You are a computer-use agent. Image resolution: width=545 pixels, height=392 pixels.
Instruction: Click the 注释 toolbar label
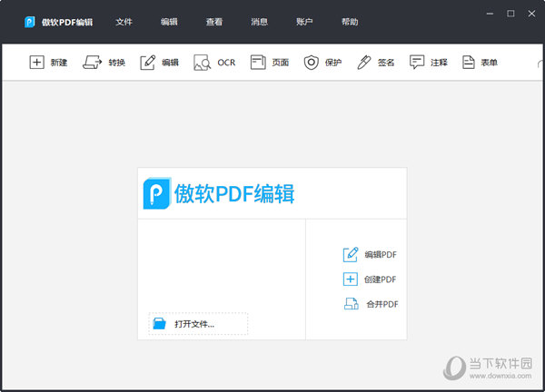(439, 63)
